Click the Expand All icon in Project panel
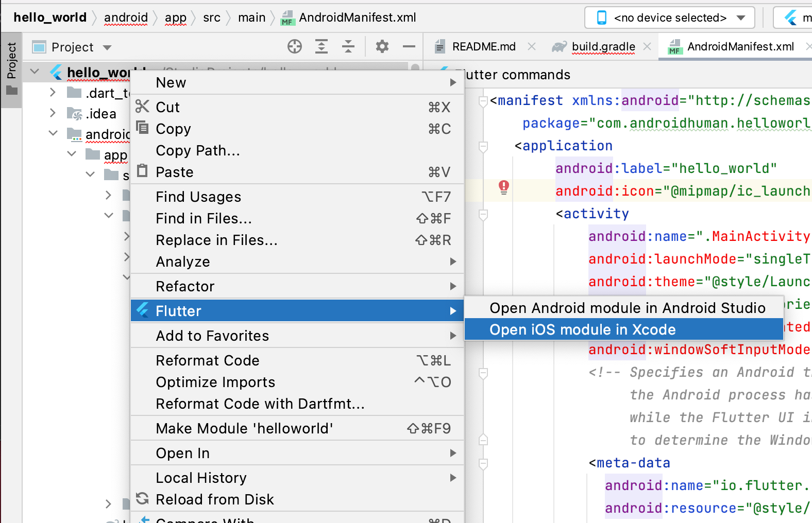This screenshot has width=812, height=523. coord(322,47)
